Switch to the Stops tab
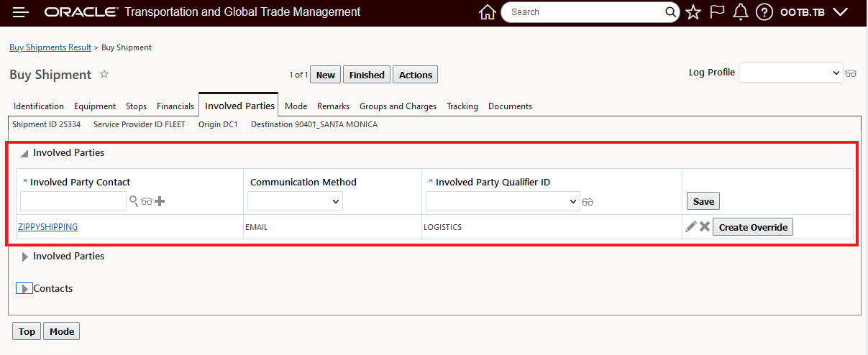Screen dimensions: 868x355 point(136,106)
